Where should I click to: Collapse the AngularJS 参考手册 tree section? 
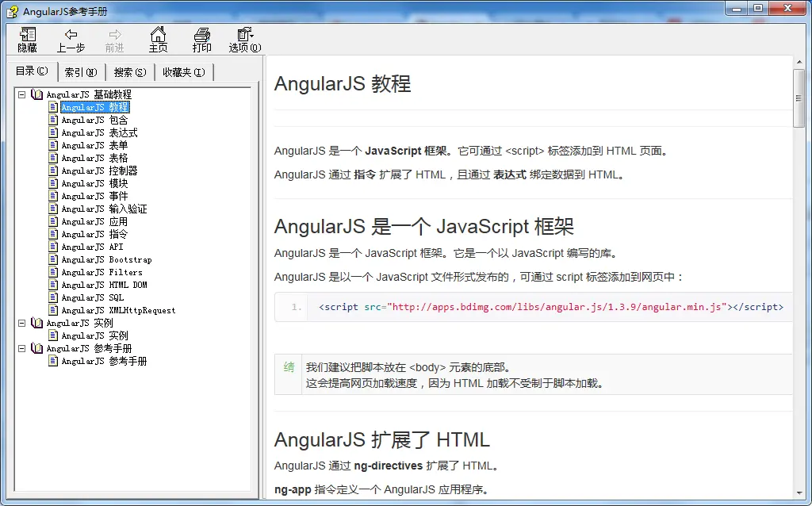click(22, 348)
